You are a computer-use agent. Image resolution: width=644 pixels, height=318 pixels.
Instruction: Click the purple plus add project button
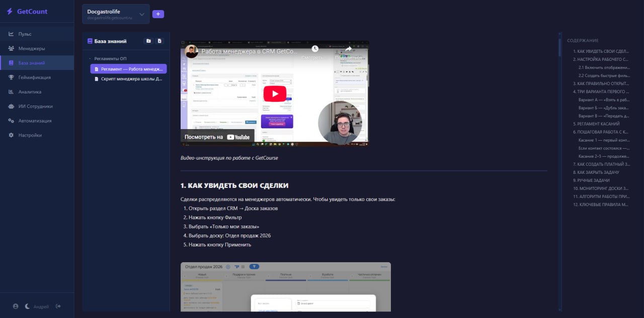(x=158, y=14)
